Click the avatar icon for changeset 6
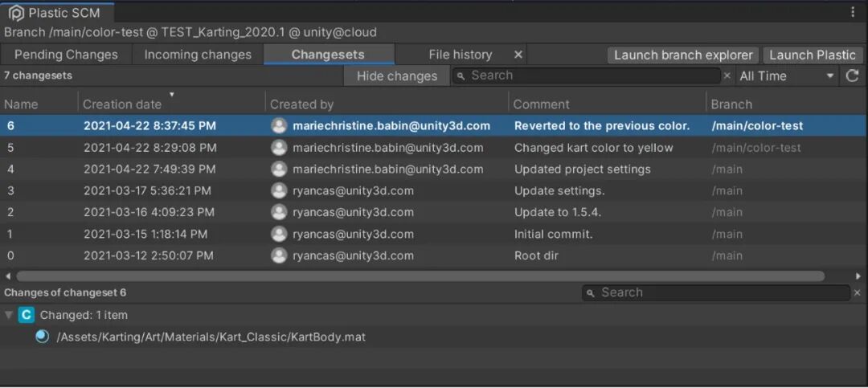 [279, 125]
